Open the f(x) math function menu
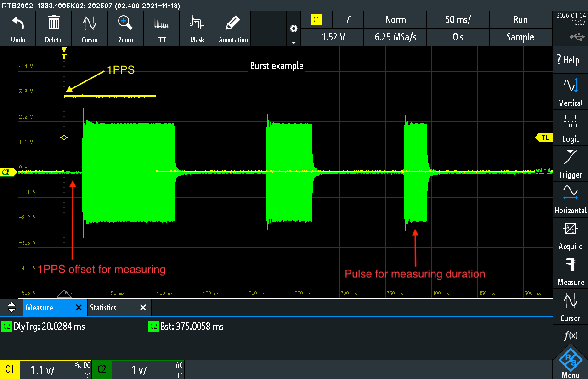This screenshot has width=588, height=379. [571, 337]
